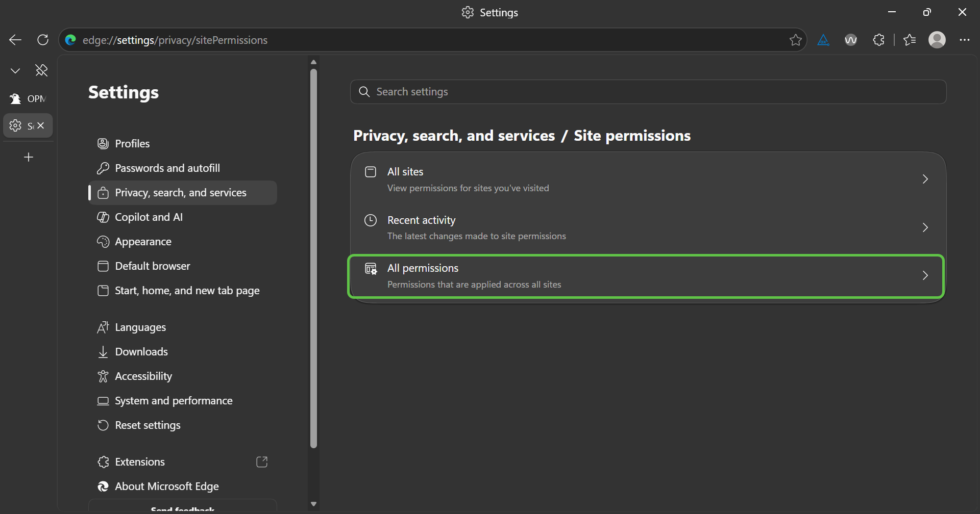This screenshot has width=980, height=514.
Task: Open Languages settings
Action: tap(183, 327)
